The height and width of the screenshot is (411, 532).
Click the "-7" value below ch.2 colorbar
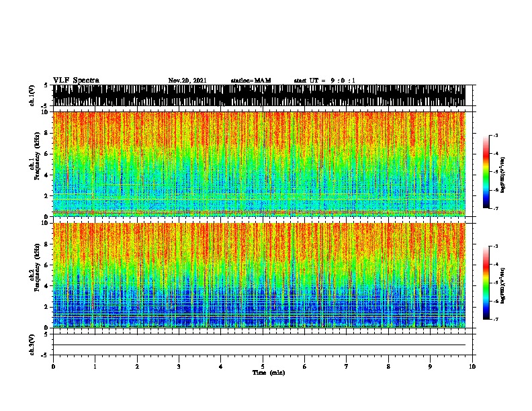tap(496, 319)
